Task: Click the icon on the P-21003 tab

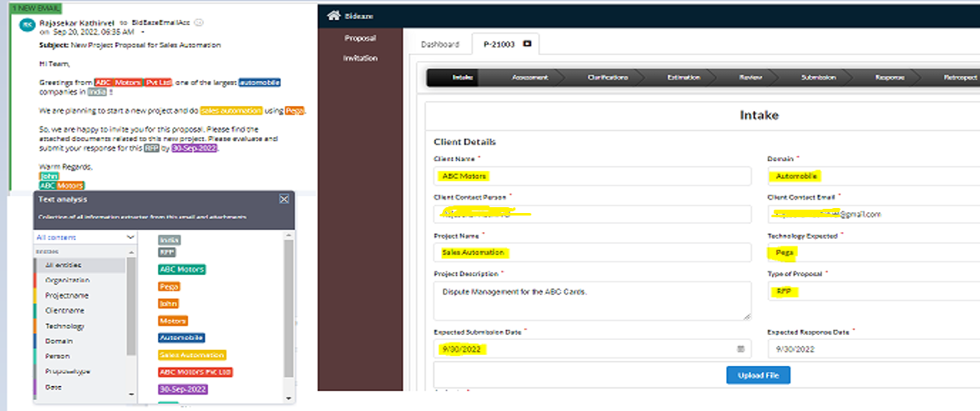Action: click(527, 44)
